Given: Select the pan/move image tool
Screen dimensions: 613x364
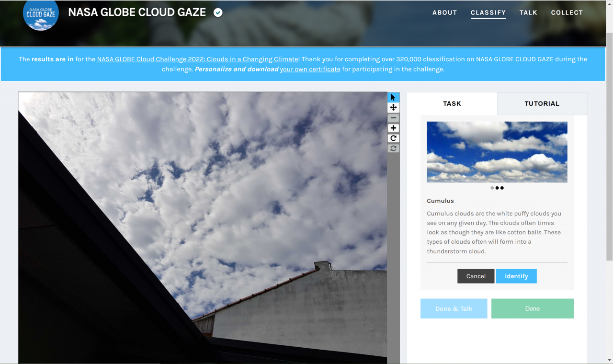Looking at the screenshot, I should [393, 108].
